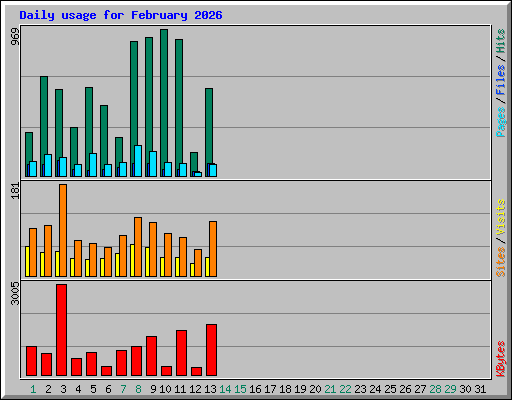Click the Hits legend label

(501, 41)
